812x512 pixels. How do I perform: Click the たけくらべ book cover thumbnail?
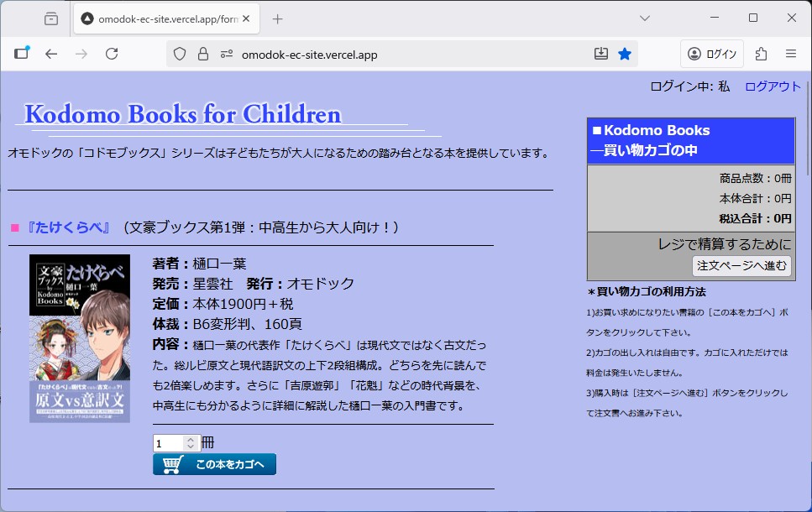click(80, 338)
